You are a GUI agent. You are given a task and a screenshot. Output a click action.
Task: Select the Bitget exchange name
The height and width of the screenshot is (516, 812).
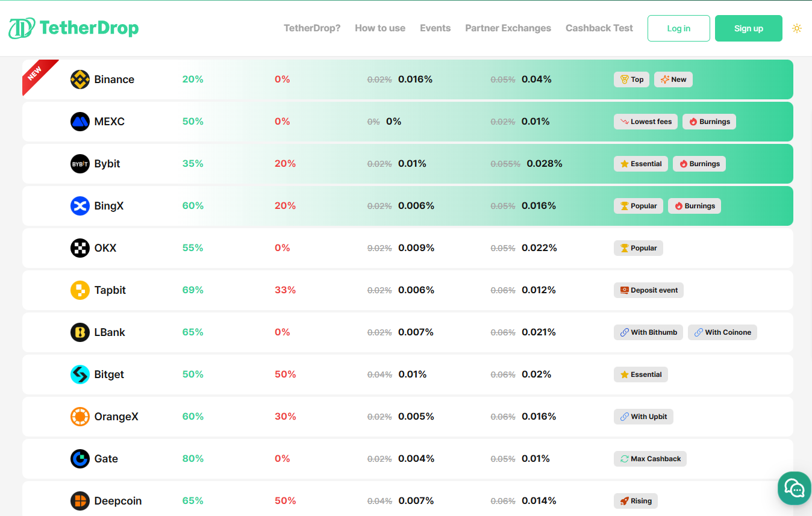pyautogui.click(x=109, y=375)
